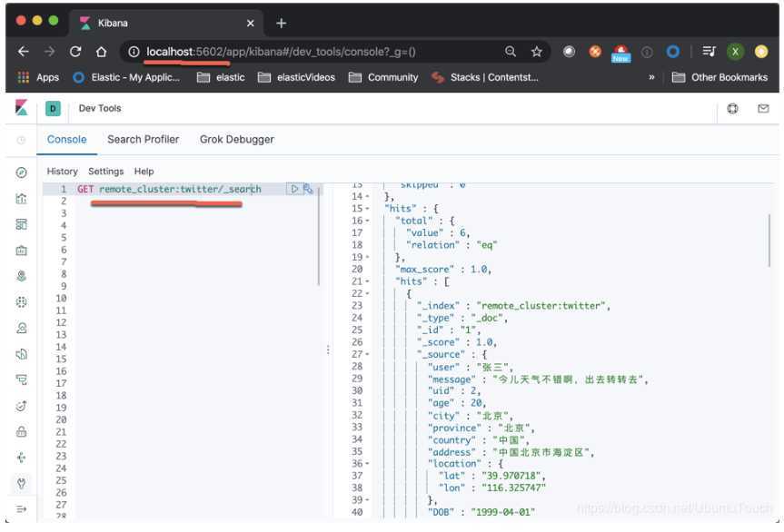The width and height of the screenshot is (784, 532).
Task: Open the Chrome profile avatar X
Action: 735,52
